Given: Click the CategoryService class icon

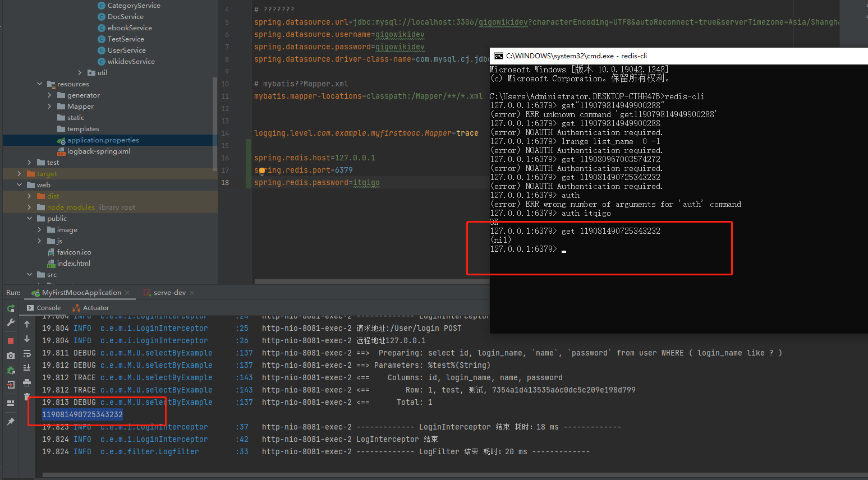Looking at the screenshot, I should point(102,6).
